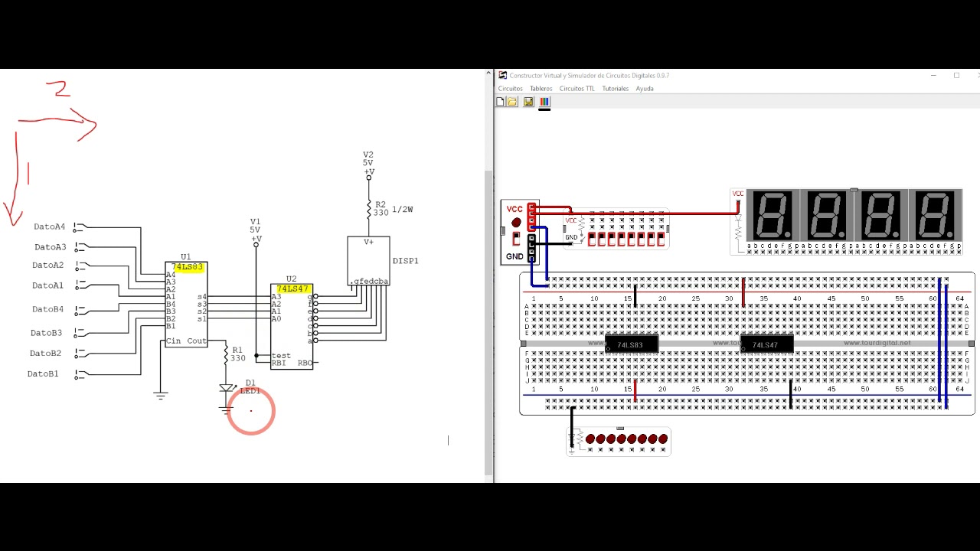The width and height of the screenshot is (980, 551).
Task: Click the red VCC terminal block on power supply
Action: tap(531, 216)
